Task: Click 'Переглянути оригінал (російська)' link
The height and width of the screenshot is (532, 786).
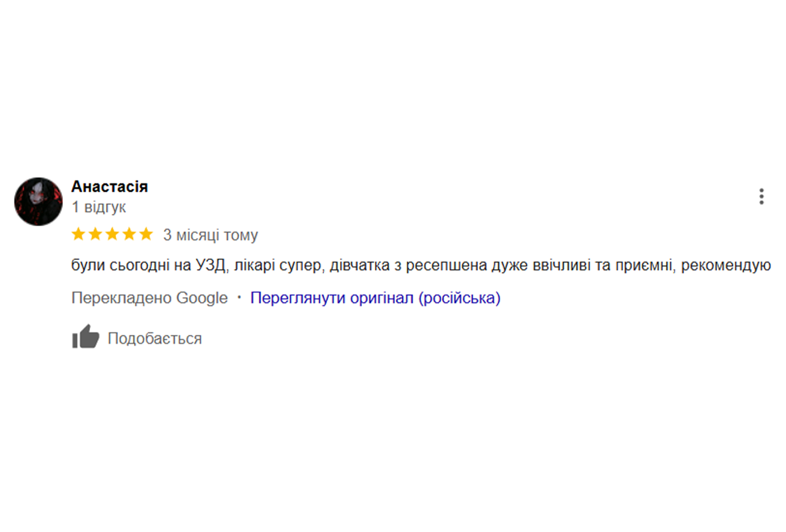Action: 375,298
